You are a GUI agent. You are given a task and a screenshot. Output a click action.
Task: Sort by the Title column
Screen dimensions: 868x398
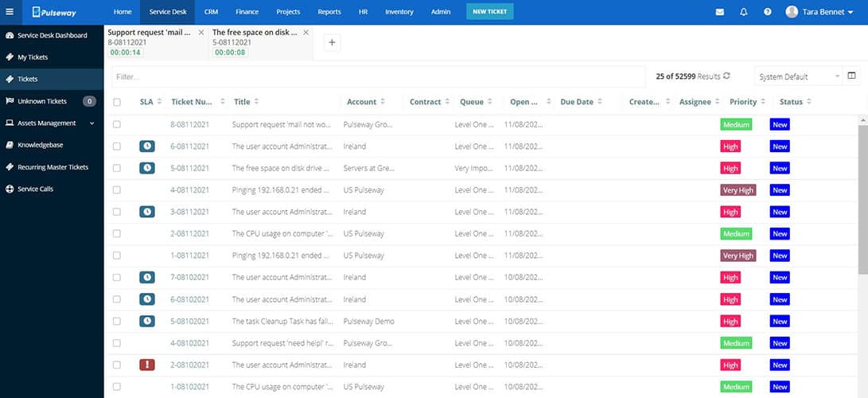tap(256, 102)
